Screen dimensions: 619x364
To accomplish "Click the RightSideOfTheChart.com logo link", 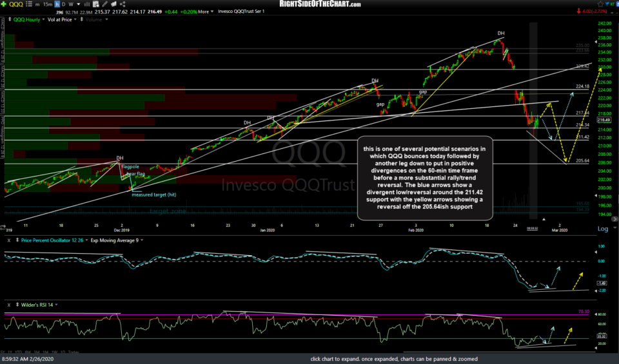I will click(x=320, y=4).
